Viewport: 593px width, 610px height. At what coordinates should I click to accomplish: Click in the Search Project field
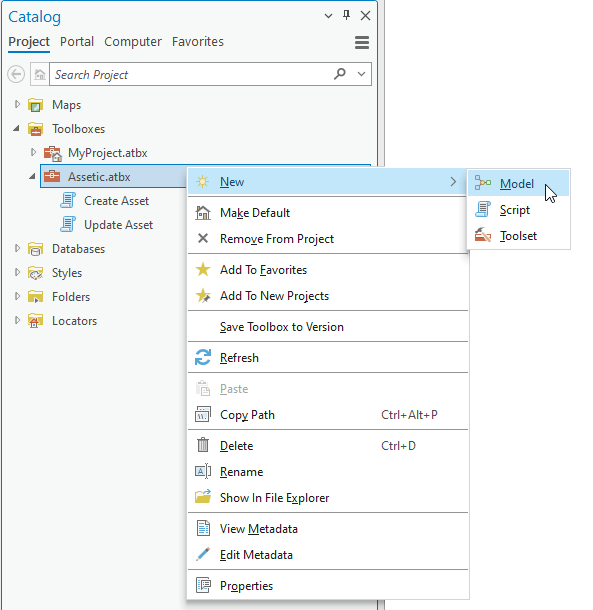click(191, 74)
